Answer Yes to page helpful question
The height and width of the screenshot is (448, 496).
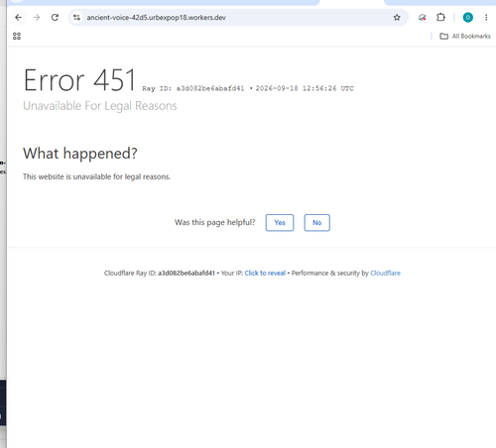[280, 223]
